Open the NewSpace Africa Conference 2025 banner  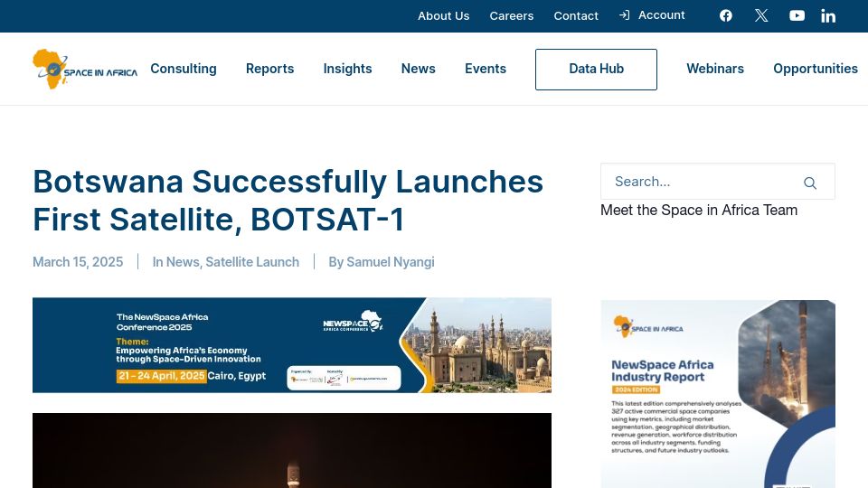click(x=292, y=345)
